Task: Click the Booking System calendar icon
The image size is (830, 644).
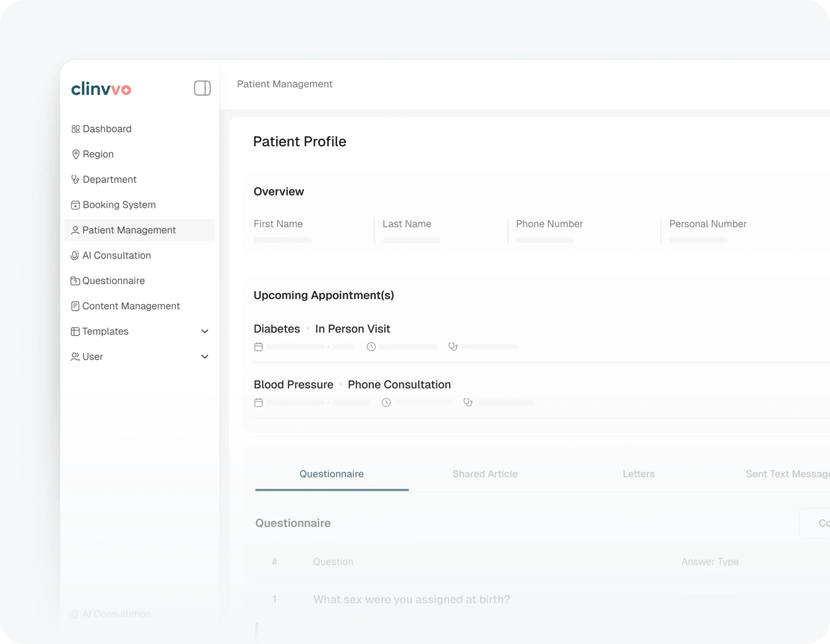Action: 75,205
